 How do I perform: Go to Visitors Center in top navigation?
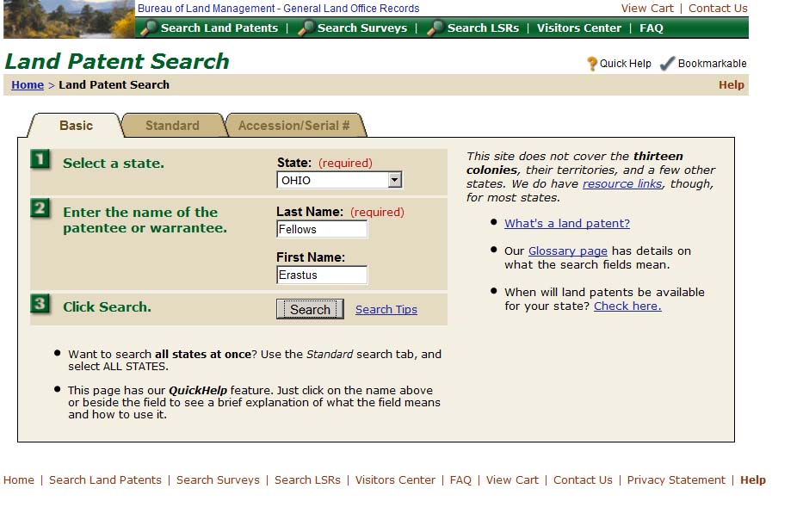pyautogui.click(x=578, y=28)
